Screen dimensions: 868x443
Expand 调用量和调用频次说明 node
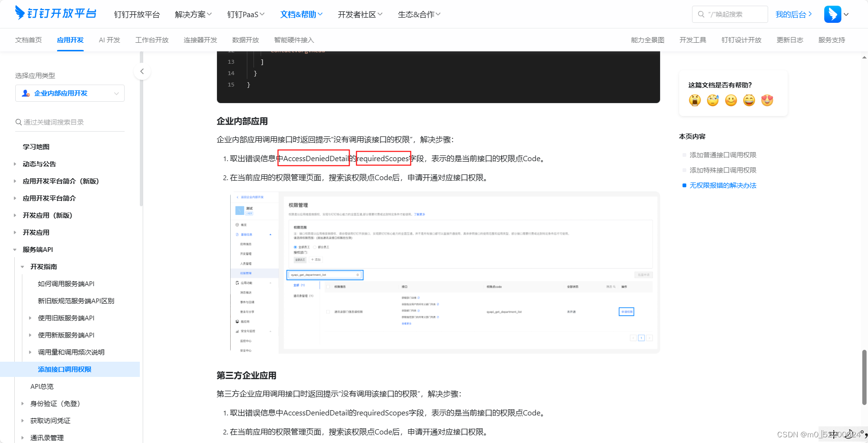coord(30,352)
